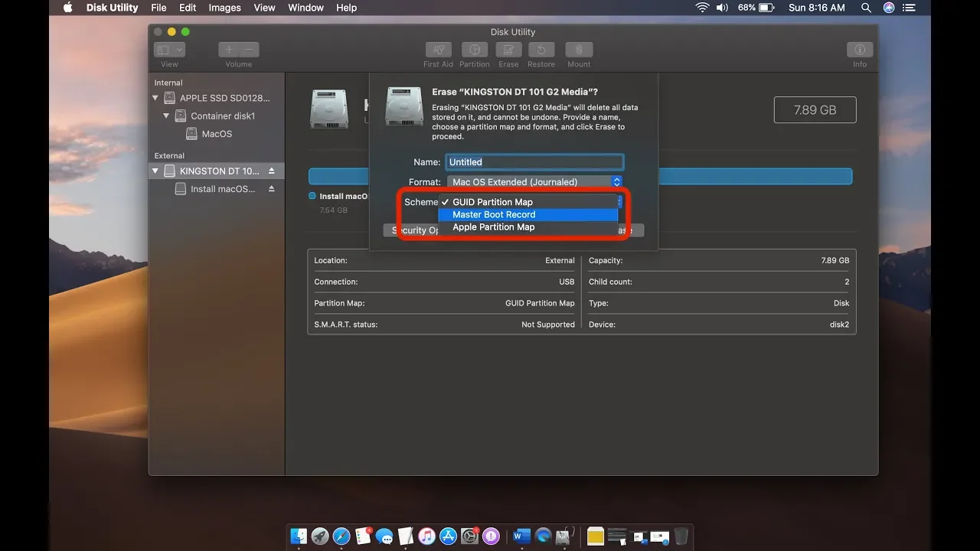The image size is (980, 551).
Task: Select the MacOS volume in sidebar
Action: tap(217, 134)
